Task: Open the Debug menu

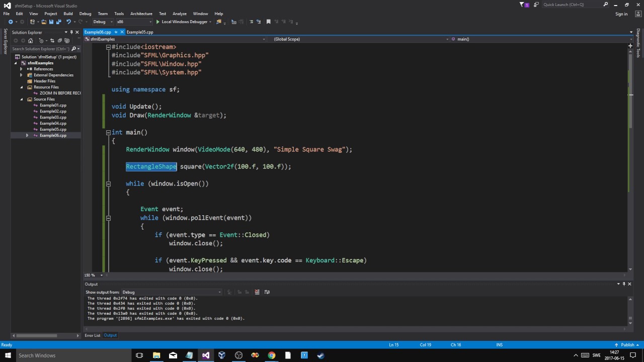Action: point(85,14)
